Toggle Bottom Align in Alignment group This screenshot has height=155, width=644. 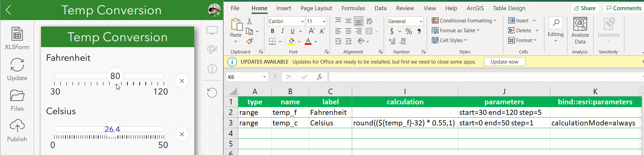tap(359, 21)
